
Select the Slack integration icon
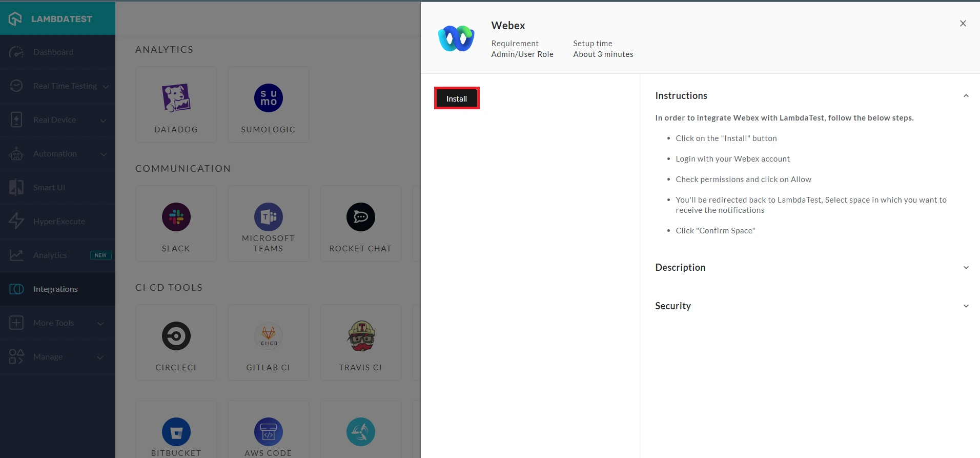tap(176, 217)
